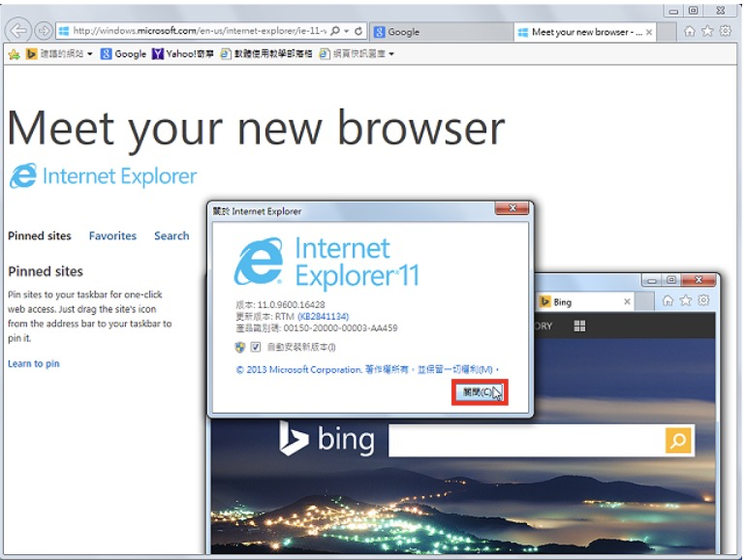The width and height of the screenshot is (746, 560).
Task: Click the orange Bing search button
Action: [678, 441]
